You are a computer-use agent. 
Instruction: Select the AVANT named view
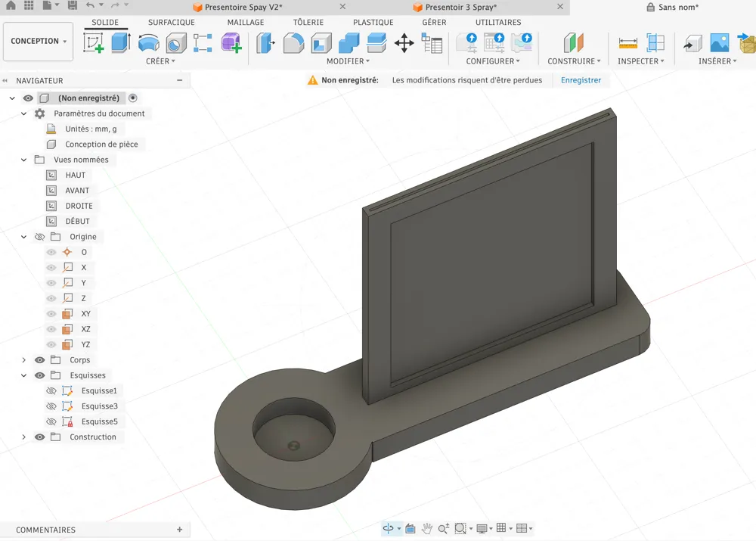(x=77, y=191)
